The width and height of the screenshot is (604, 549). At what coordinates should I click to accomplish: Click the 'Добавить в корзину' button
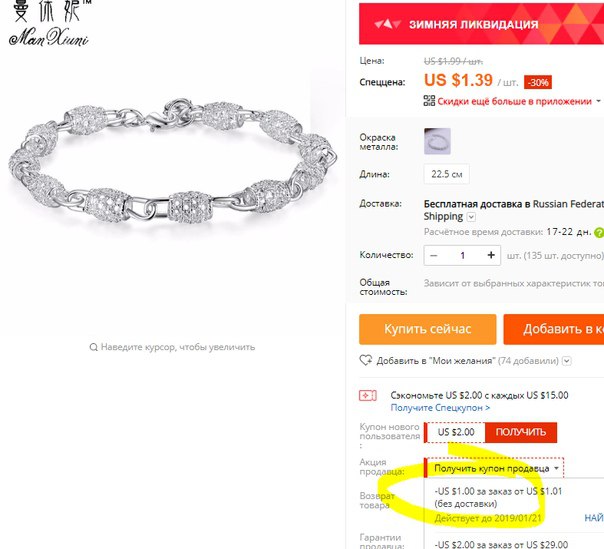[x=554, y=329]
